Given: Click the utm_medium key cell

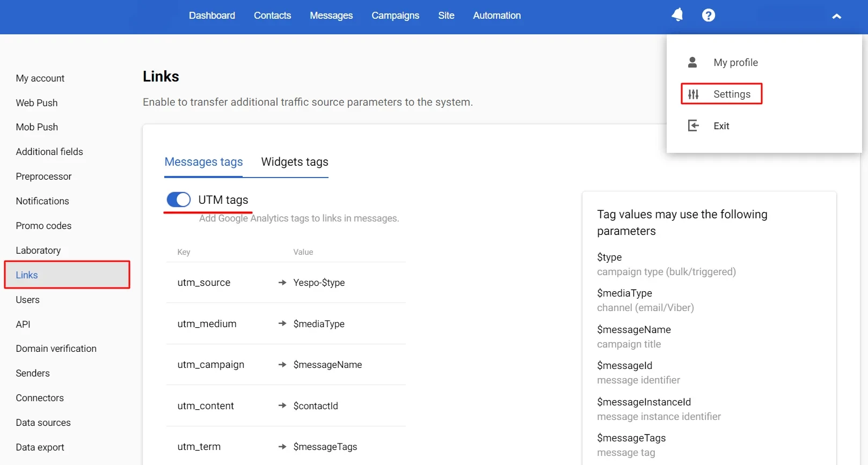Looking at the screenshot, I should 207,324.
